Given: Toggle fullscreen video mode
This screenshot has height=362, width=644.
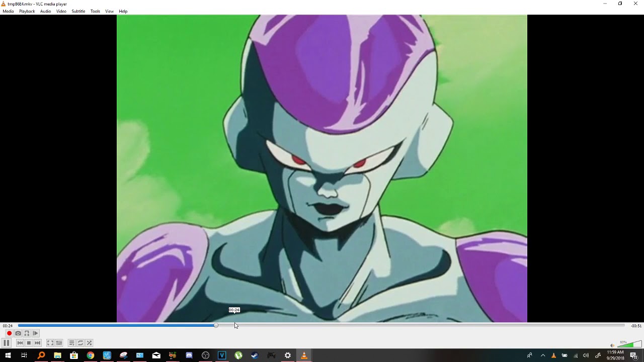Looking at the screenshot, I should point(50,343).
